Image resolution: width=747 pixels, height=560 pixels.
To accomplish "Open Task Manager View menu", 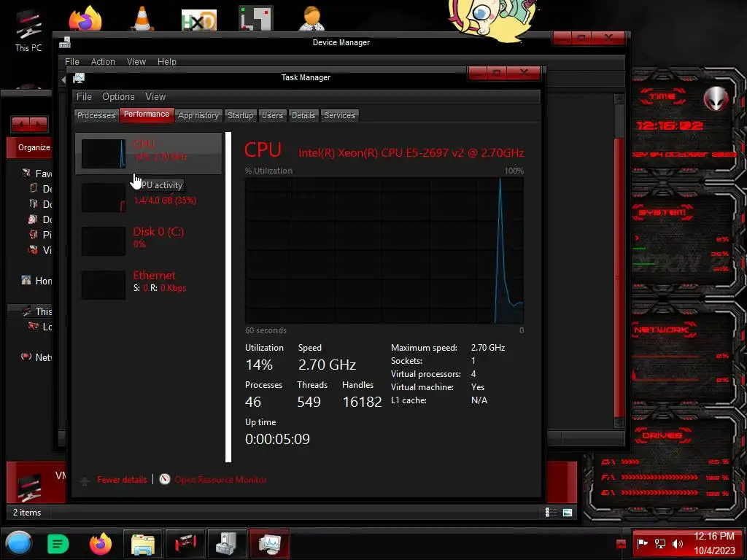I will [x=155, y=97].
